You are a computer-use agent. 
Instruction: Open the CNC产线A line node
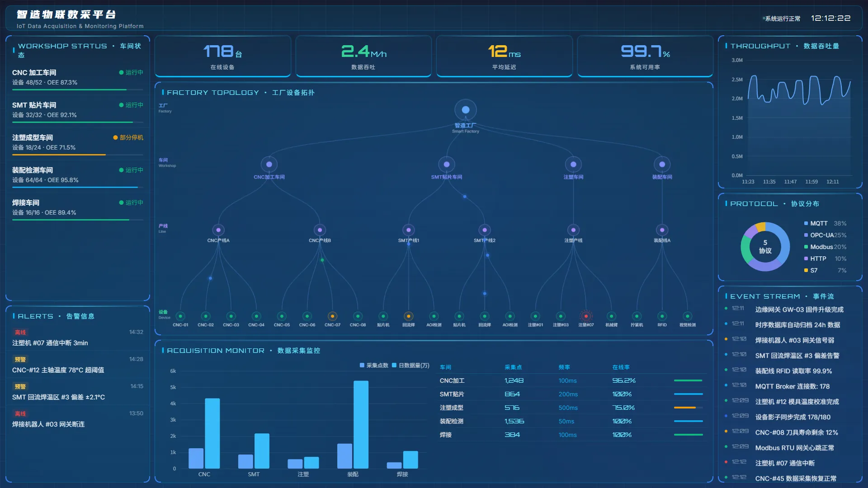[218, 230]
